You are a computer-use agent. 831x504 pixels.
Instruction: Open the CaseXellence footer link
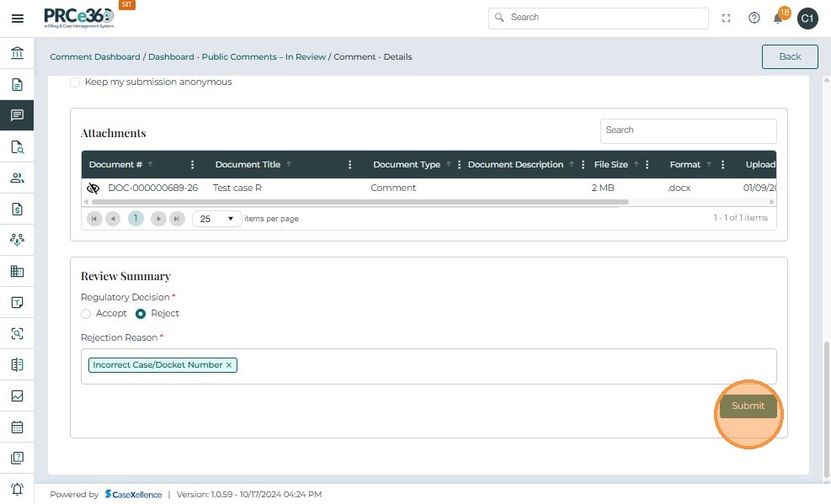coord(133,495)
